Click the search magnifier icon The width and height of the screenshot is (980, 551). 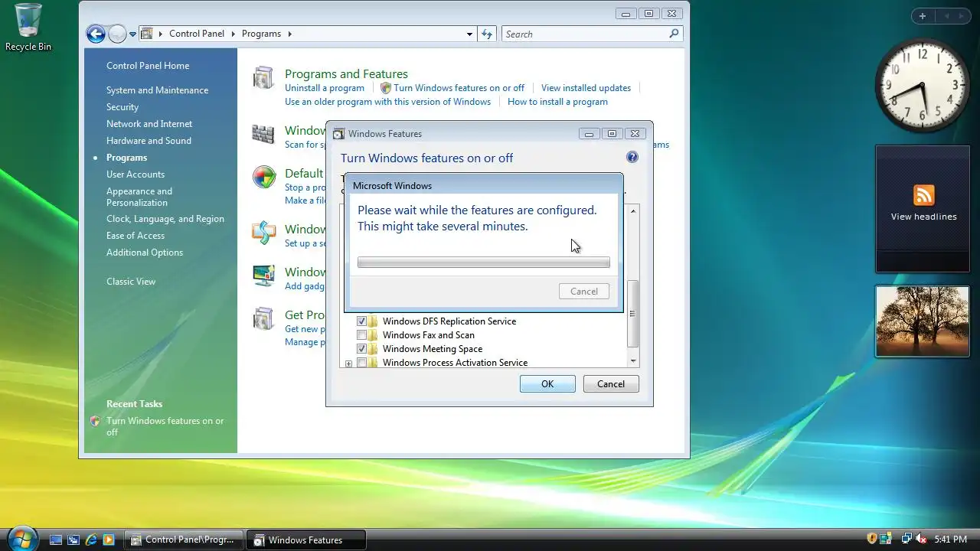pos(674,34)
